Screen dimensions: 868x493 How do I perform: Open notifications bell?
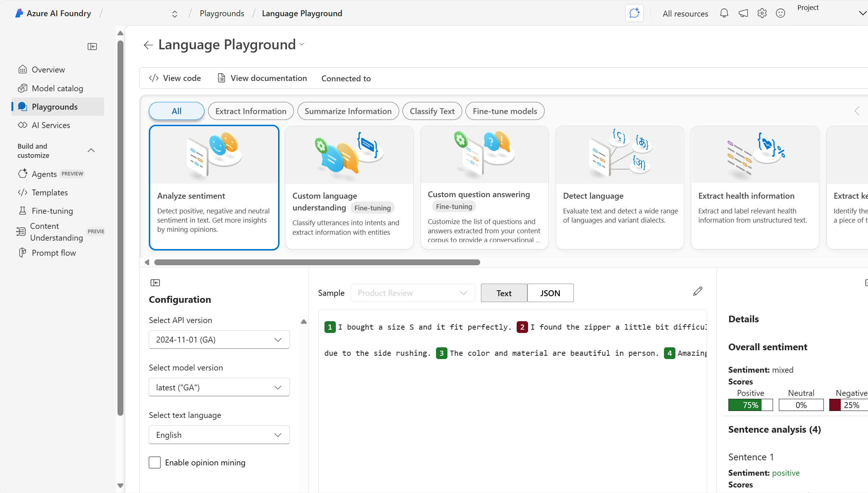tap(724, 13)
